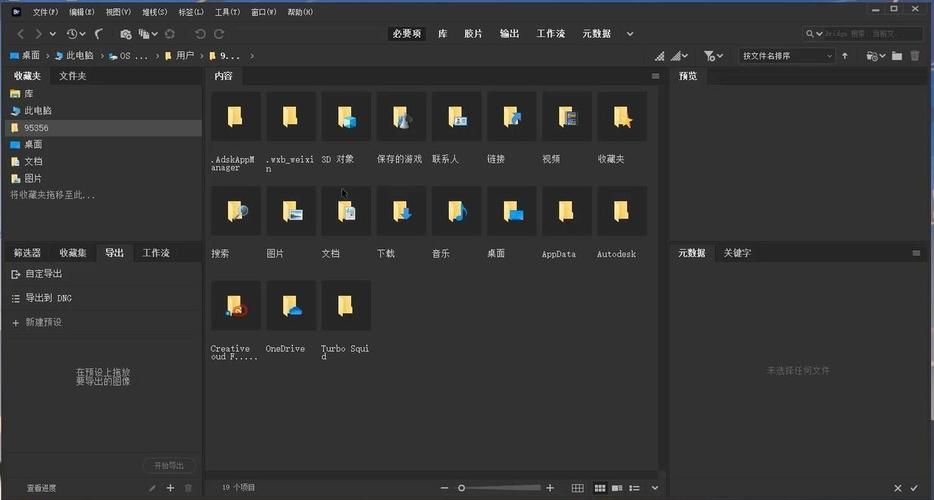Viewport: 934px width, 500px height.
Task: Toggle ascending sort order arrow
Action: pyautogui.click(x=845, y=56)
